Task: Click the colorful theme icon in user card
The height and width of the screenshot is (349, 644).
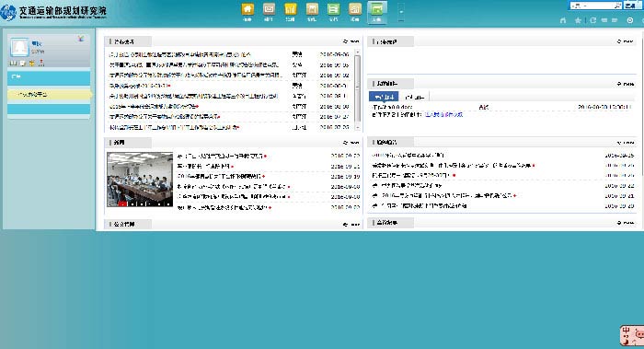Action: coord(81,39)
